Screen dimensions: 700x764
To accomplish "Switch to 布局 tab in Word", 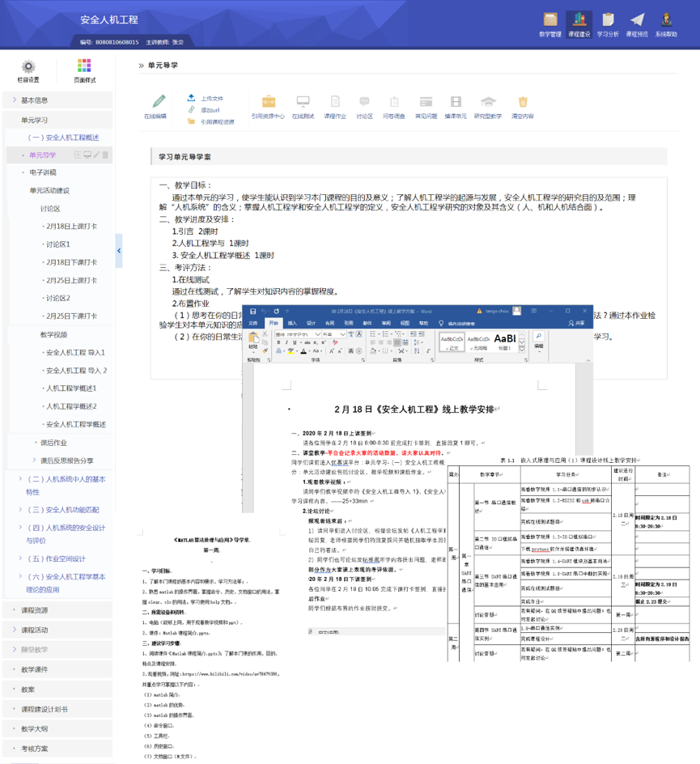I will (330, 323).
